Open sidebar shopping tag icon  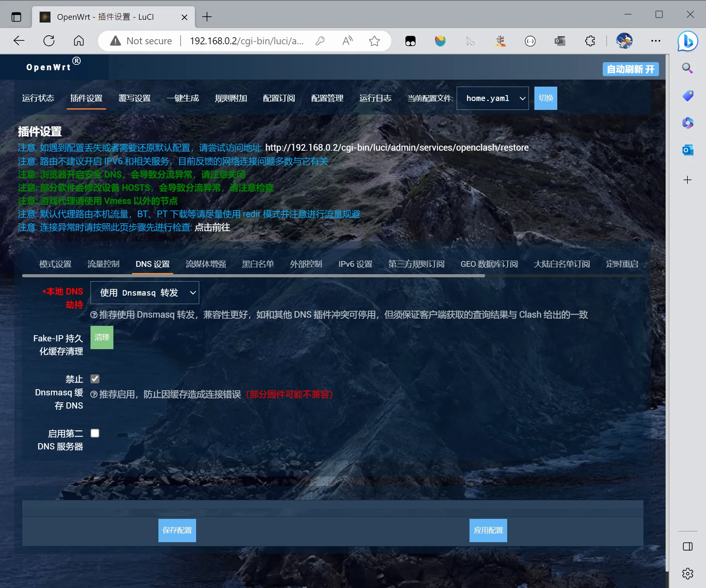(688, 96)
